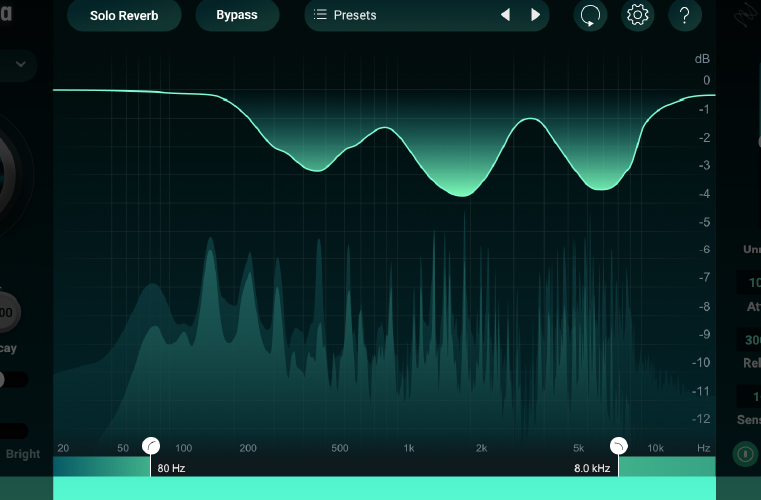Click the -12 dB scale label

tap(701, 419)
